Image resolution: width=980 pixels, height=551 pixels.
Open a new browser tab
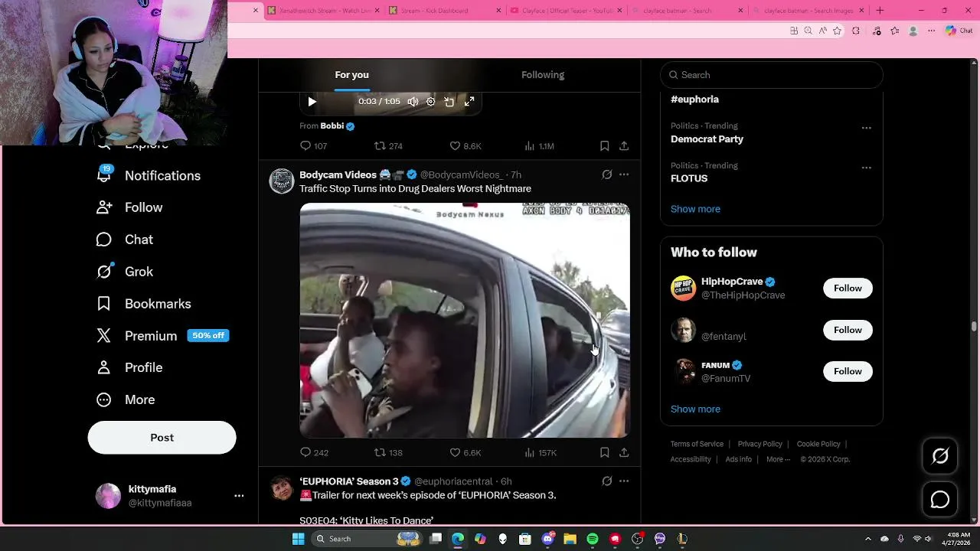(880, 10)
